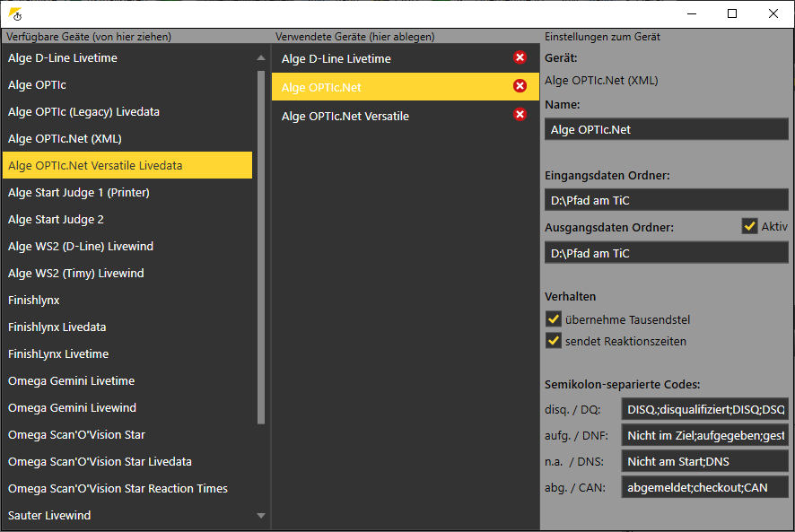Select Alge OPTIc (Legacy) Livedata

(x=127, y=111)
